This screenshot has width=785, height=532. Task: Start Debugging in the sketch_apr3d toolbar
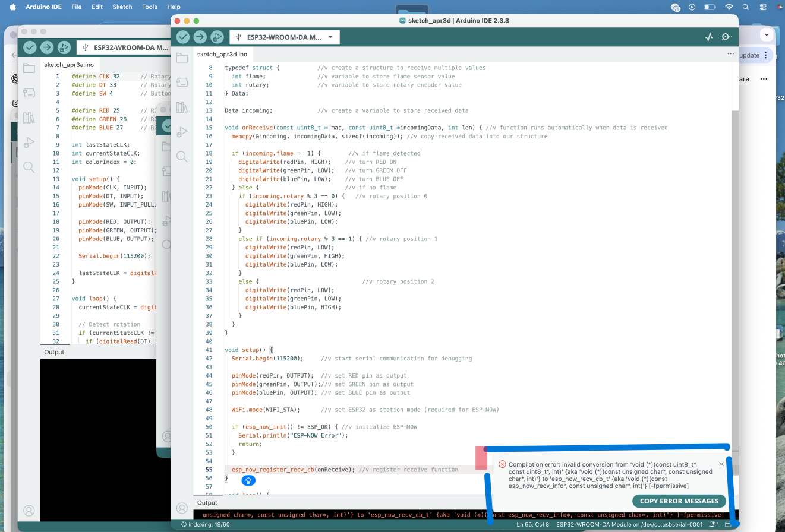coord(217,37)
